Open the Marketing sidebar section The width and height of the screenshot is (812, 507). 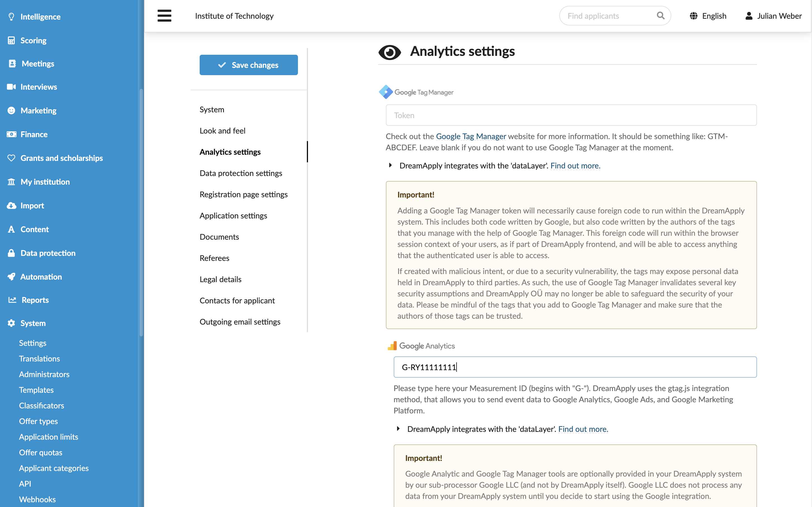point(39,111)
